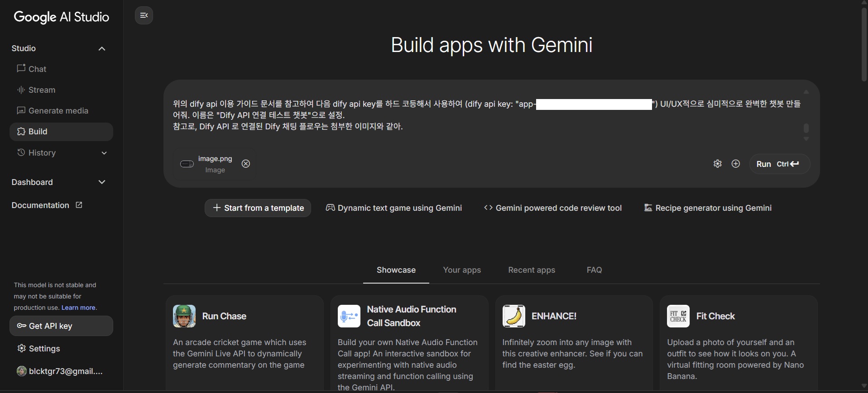Click the Dashboard heading
This screenshot has width=868, height=393.
pyautogui.click(x=32, y=182)
